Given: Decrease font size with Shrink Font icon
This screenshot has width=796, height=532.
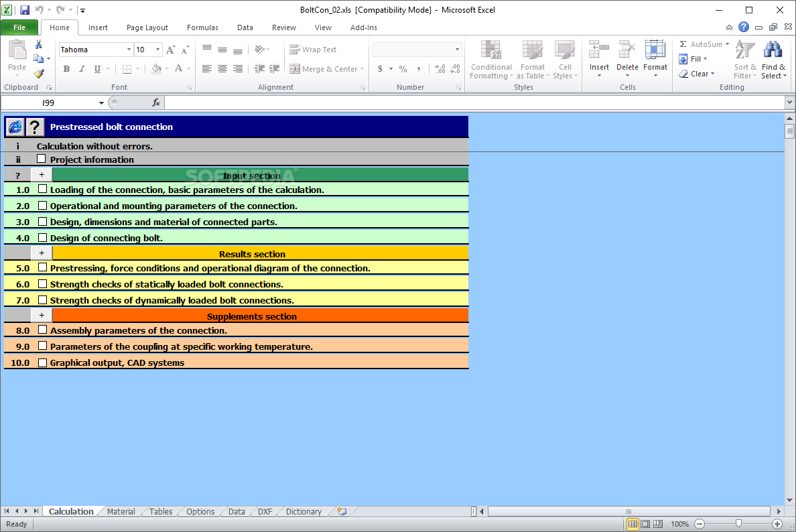Looking at the screenshot, I should click(186, 50).
